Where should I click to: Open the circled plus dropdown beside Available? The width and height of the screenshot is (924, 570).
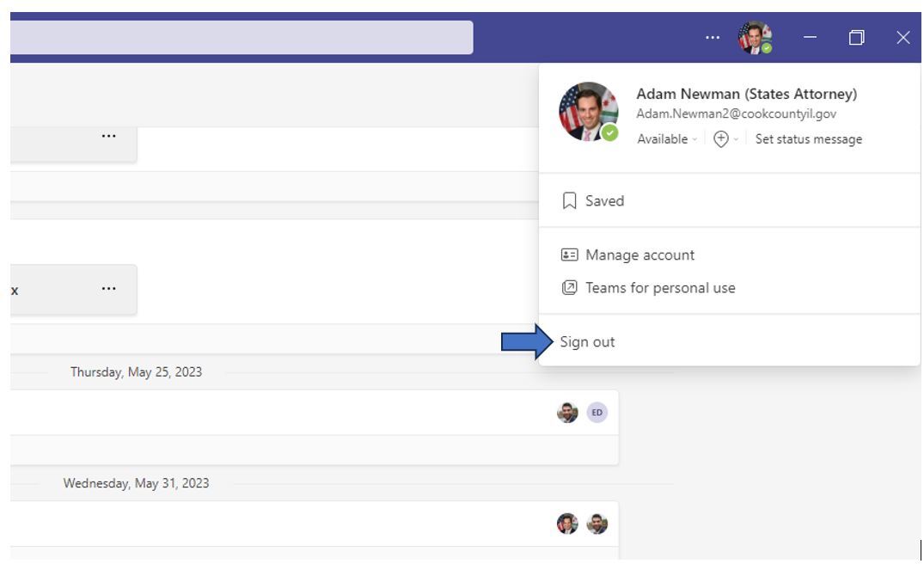725,139
